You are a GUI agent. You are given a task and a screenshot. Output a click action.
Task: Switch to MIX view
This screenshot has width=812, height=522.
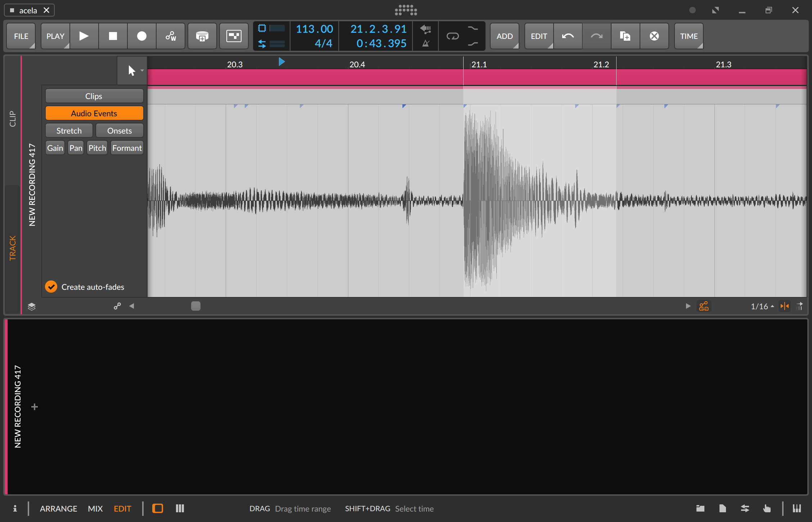coord(95,509)
